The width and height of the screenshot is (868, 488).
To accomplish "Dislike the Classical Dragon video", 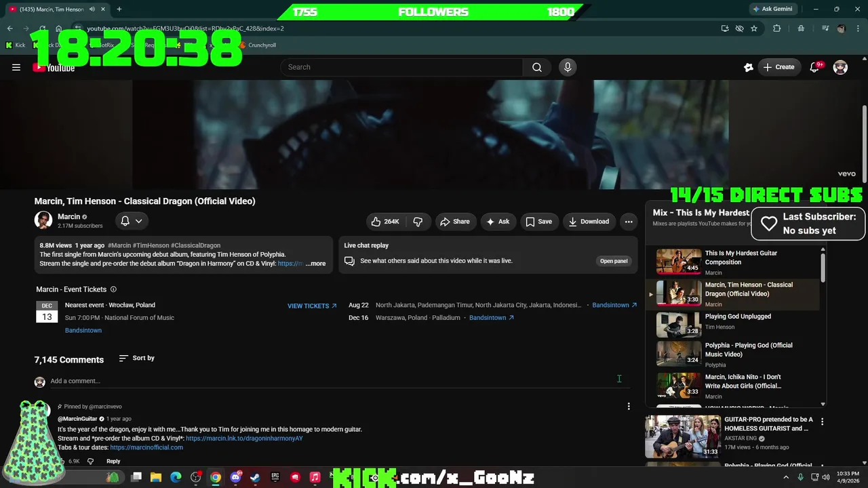I will (418, 222).
